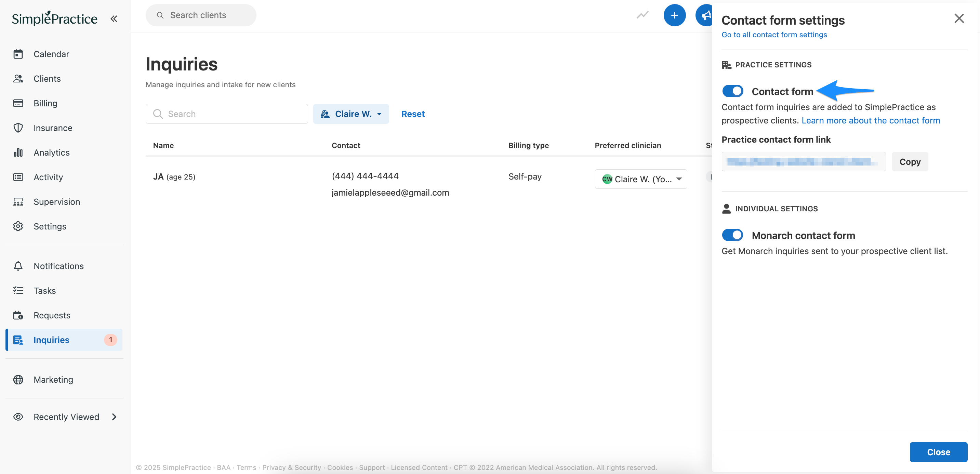Click the Privacy & Security footer link
This screenshot has height=474, width=980.
pyautogui.click(x=291, y=467)
